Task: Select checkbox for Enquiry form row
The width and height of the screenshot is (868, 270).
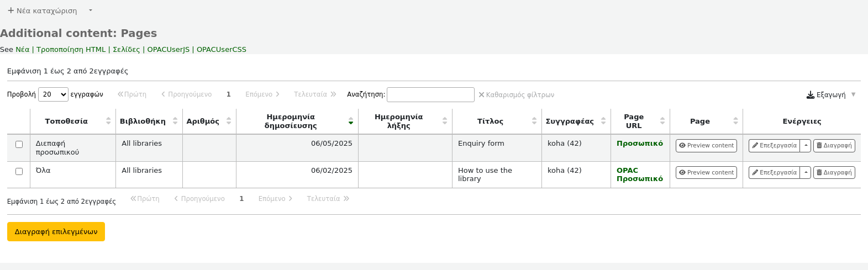Action: point(19,145)
